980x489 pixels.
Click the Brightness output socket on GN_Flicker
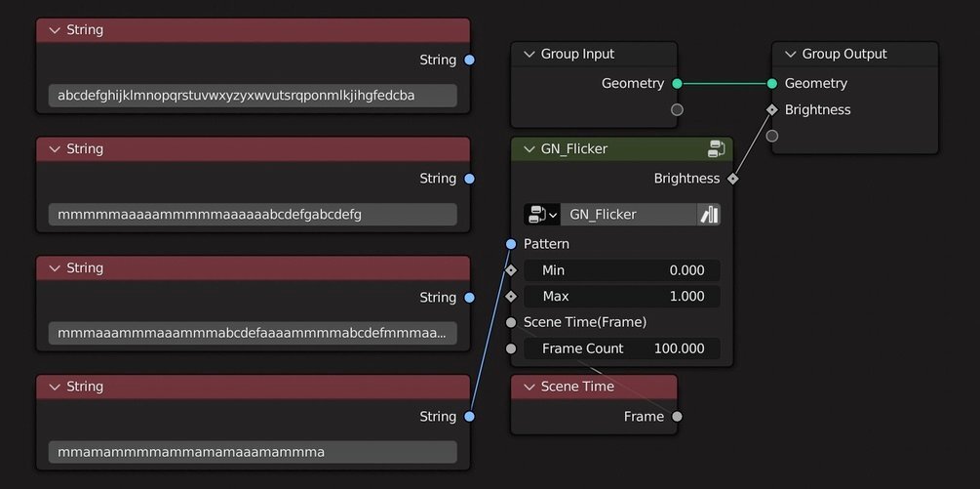tap(732, 179)
